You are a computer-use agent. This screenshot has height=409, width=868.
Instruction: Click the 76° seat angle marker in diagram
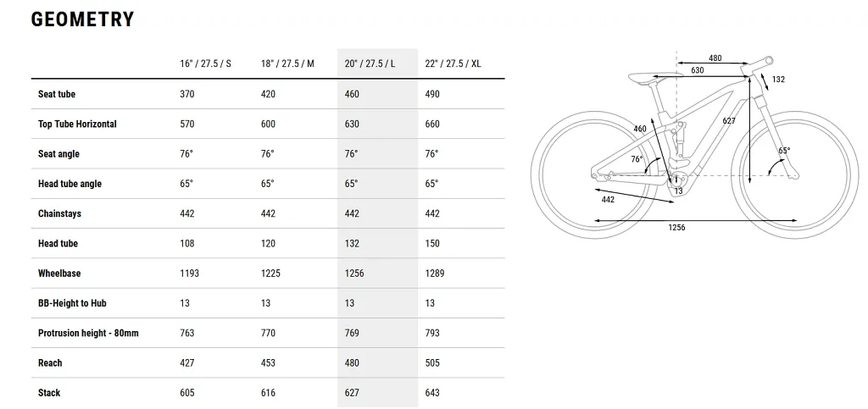(x=637, y=159)
